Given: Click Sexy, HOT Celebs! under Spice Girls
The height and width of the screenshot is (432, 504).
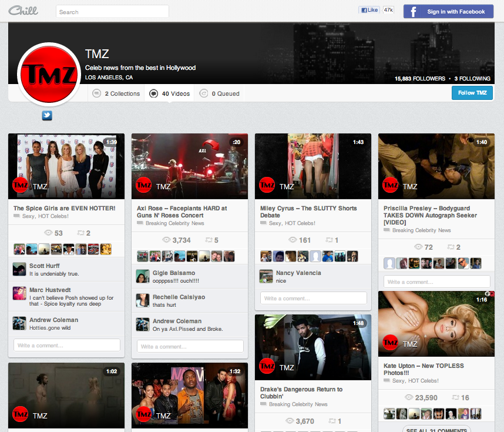Looking at the screenshot, I should 45,216.
